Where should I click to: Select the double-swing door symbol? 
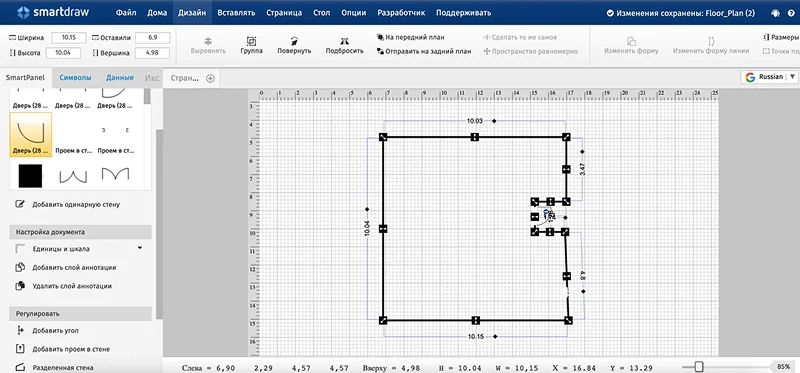coord(73,177)
